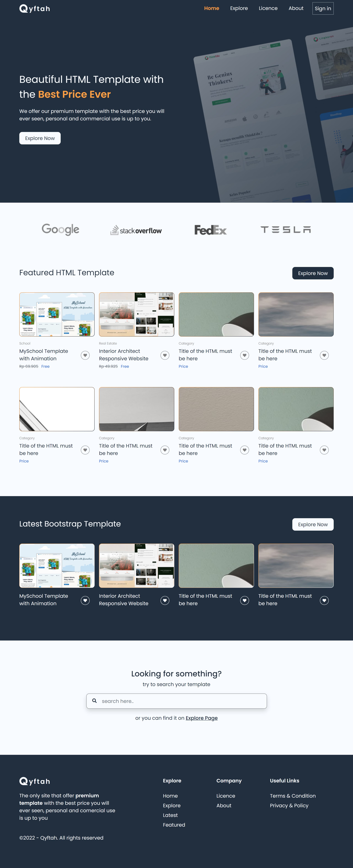Open footer Home link
The height and width of the screenshot is (868, 353).
click(170, 796)
